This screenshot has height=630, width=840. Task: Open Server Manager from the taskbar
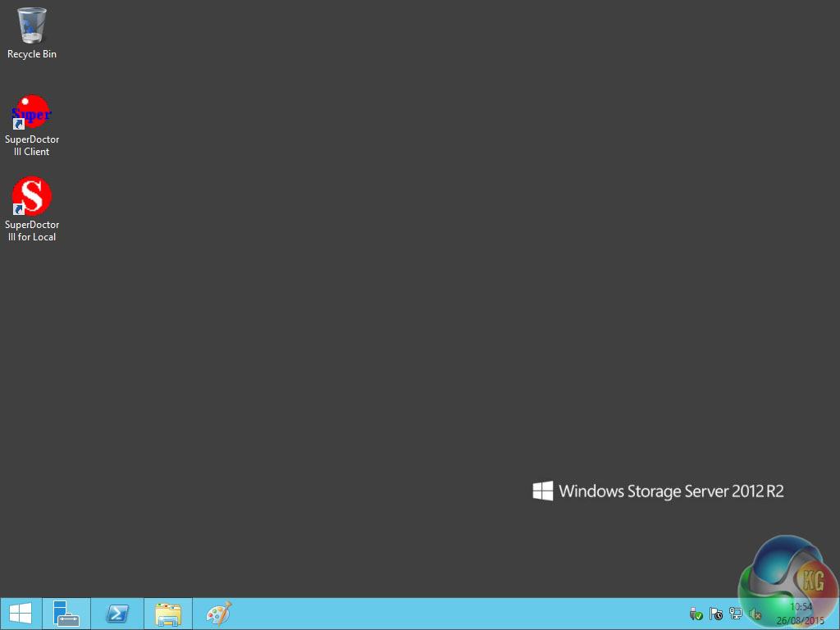(66, 614)
